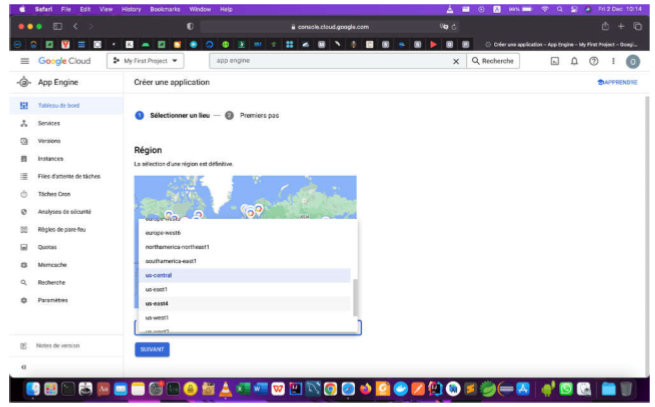655x407 pixels.
Task: Select us-east1 region option
Action: (245, 290)
